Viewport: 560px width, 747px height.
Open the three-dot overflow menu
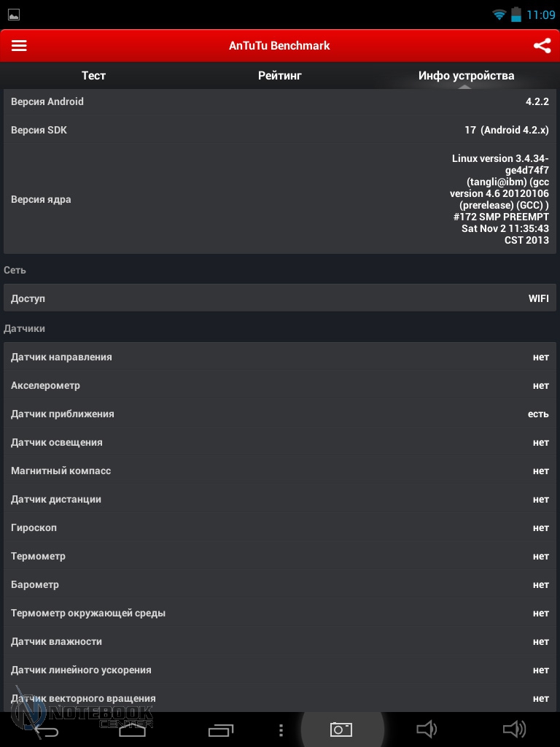pyautogui.click(x=281, y=729)
